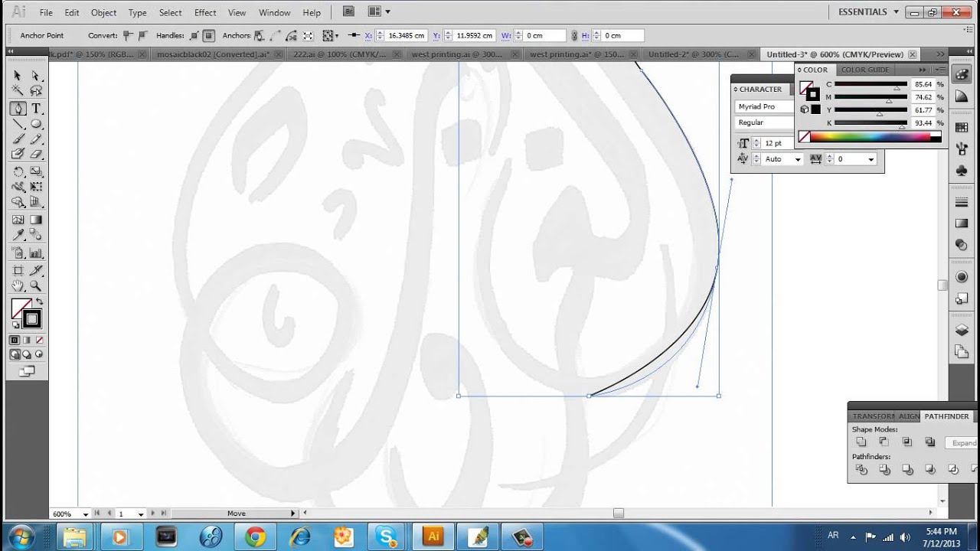980x551 pixels.
Task: Open the arrange documents dropdown
Action: (x=379, y=12)
